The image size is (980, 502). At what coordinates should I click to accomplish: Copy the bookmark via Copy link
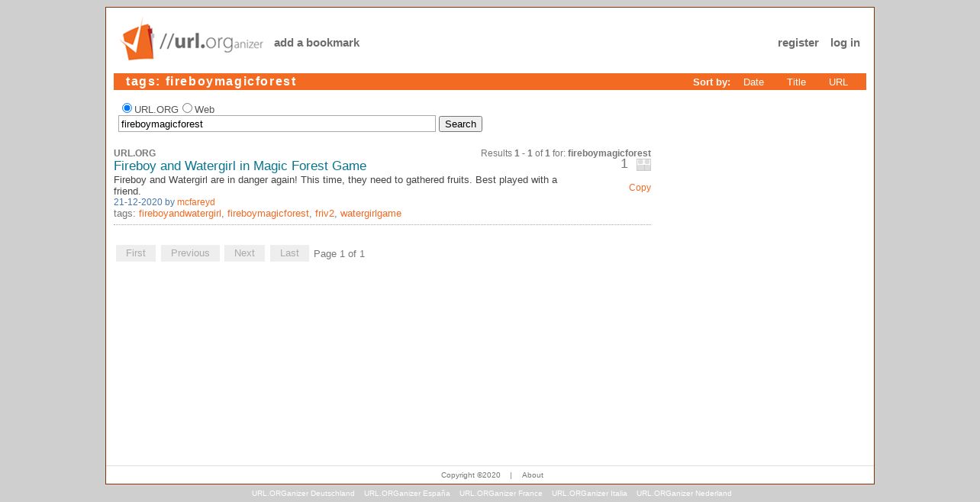pos(640,188)
